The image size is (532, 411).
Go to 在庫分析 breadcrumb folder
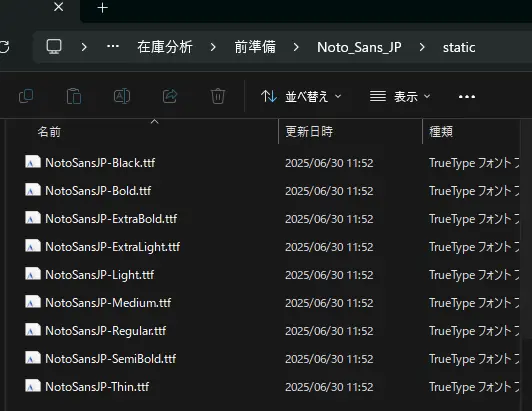tap(165, 47)
